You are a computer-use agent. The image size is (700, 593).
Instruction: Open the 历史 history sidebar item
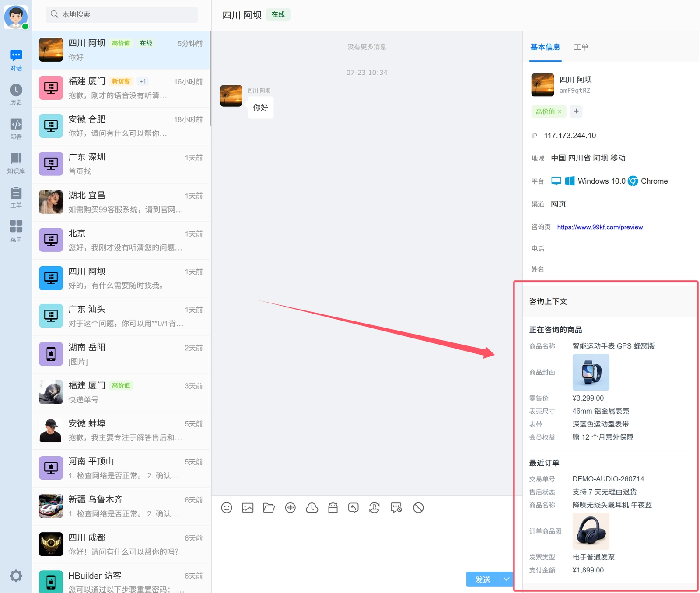click(x=16, y=94)
